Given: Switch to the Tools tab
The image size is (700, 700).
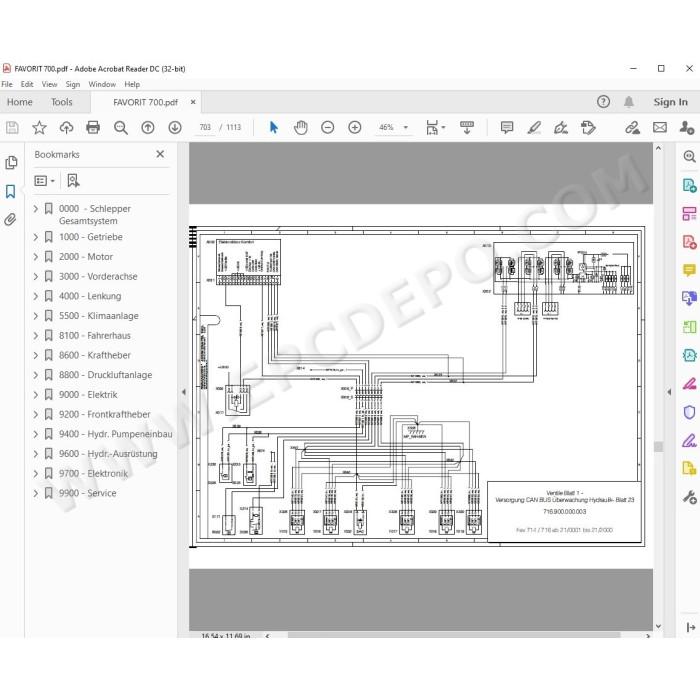Looking at the screenshot, I should 62,102.
